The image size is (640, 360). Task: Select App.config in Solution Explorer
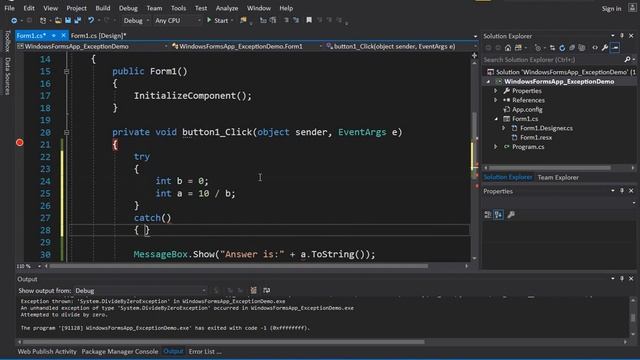pyautogui.click(x=527, y=109)
